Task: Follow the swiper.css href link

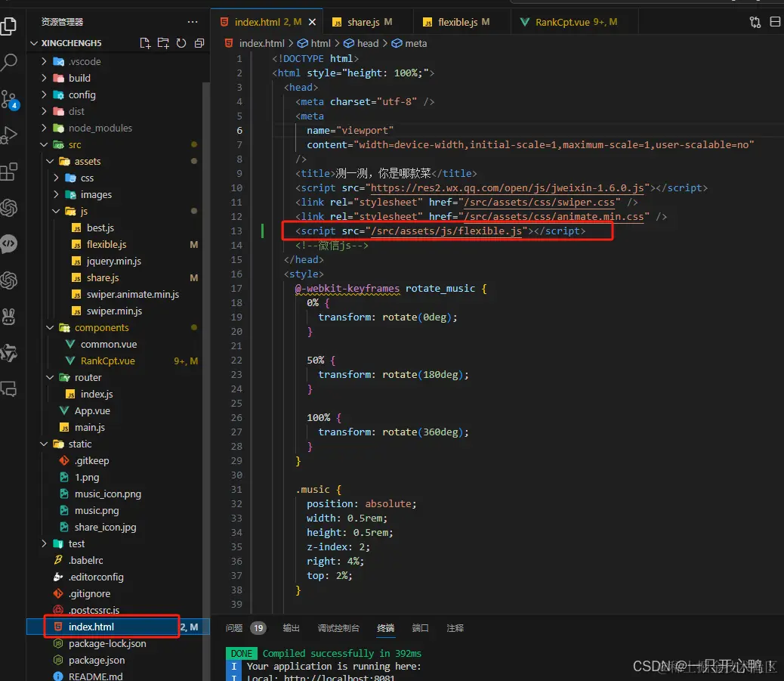Action: pos(539,202)
